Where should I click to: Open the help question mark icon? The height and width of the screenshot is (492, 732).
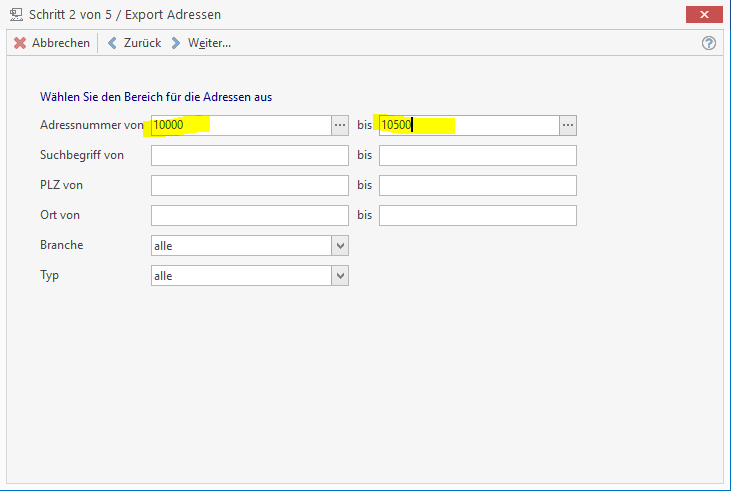tap(709, 43)
